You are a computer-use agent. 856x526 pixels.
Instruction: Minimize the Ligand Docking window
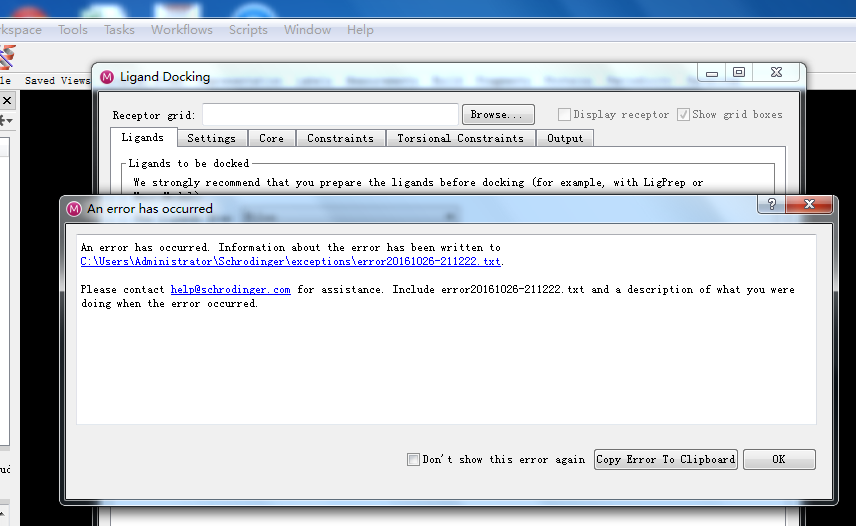tap(711, 73)
